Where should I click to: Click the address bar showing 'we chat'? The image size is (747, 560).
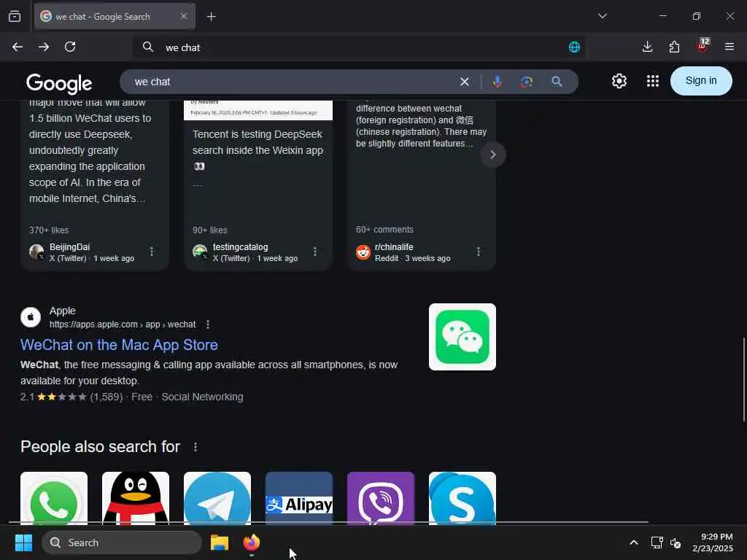click(x=357, y=47)
